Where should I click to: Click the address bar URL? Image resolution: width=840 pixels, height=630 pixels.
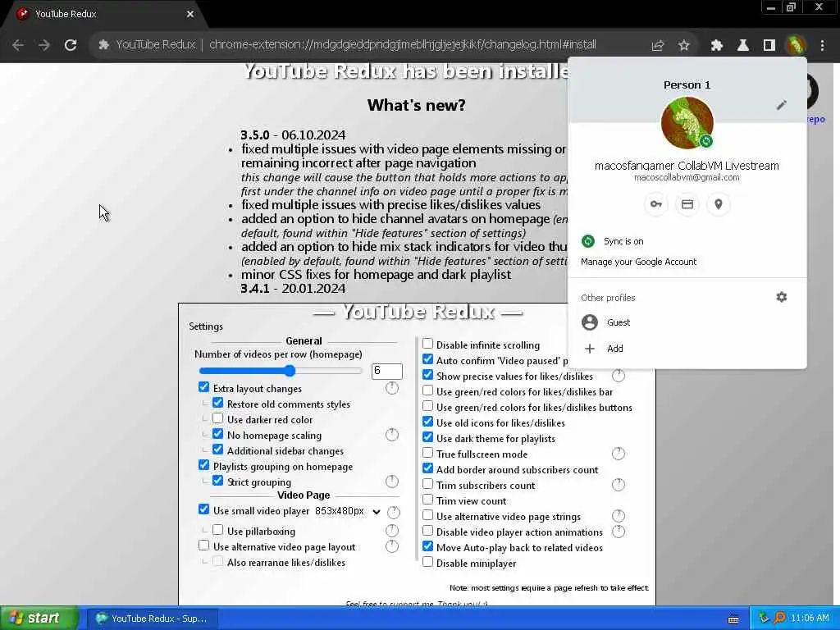402,45
